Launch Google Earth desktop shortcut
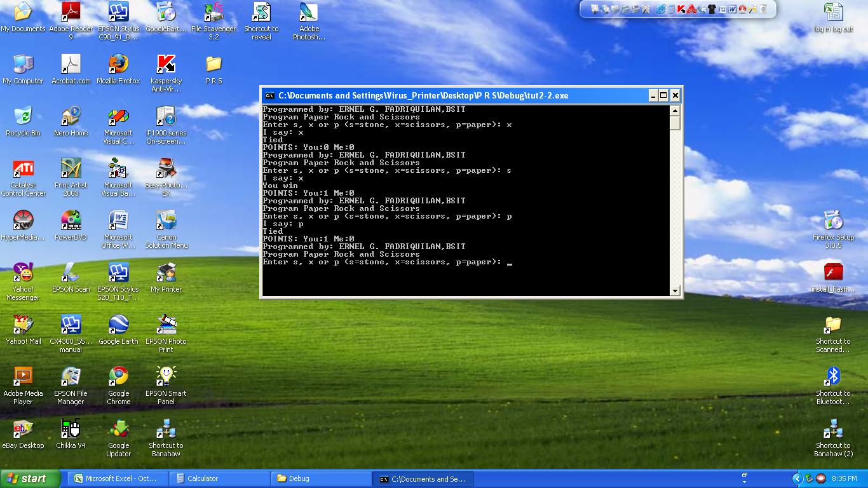This screenshot has height=488, width=868. [118, 330]
